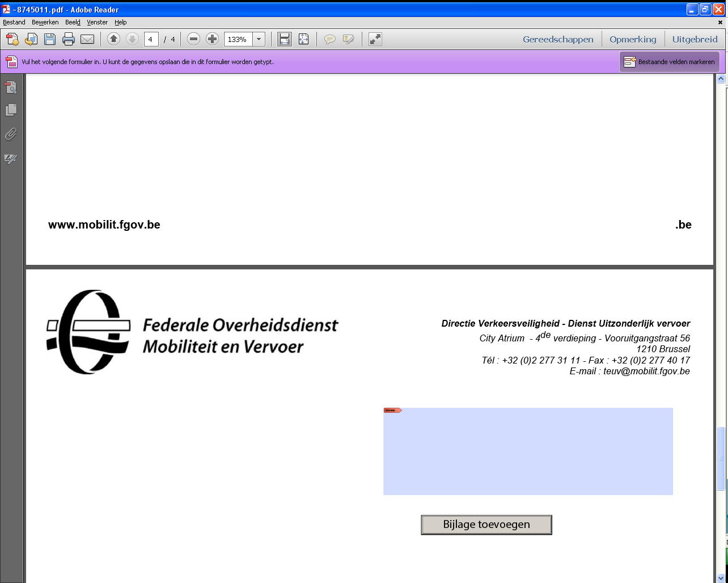Click the Adobe Reader title bar icon

click(7, 9)
